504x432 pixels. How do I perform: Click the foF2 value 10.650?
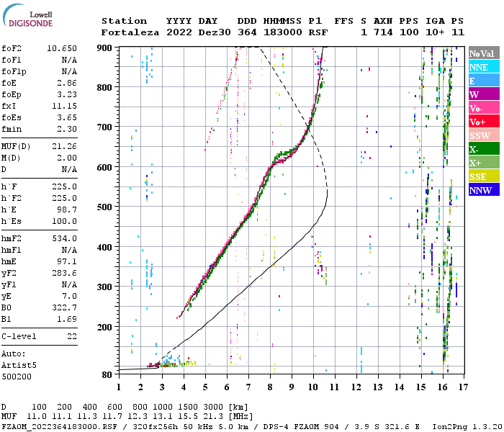point(62,48)
